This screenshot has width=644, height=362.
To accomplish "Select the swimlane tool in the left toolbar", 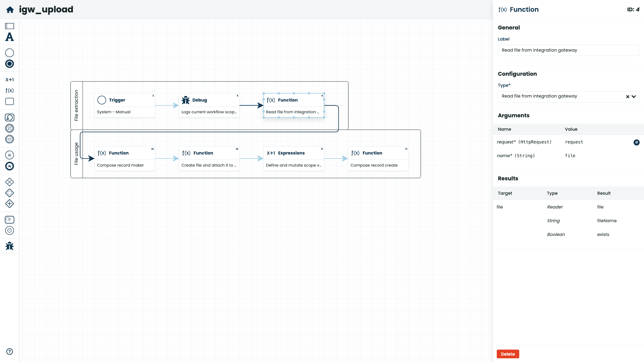I will 9,26.
